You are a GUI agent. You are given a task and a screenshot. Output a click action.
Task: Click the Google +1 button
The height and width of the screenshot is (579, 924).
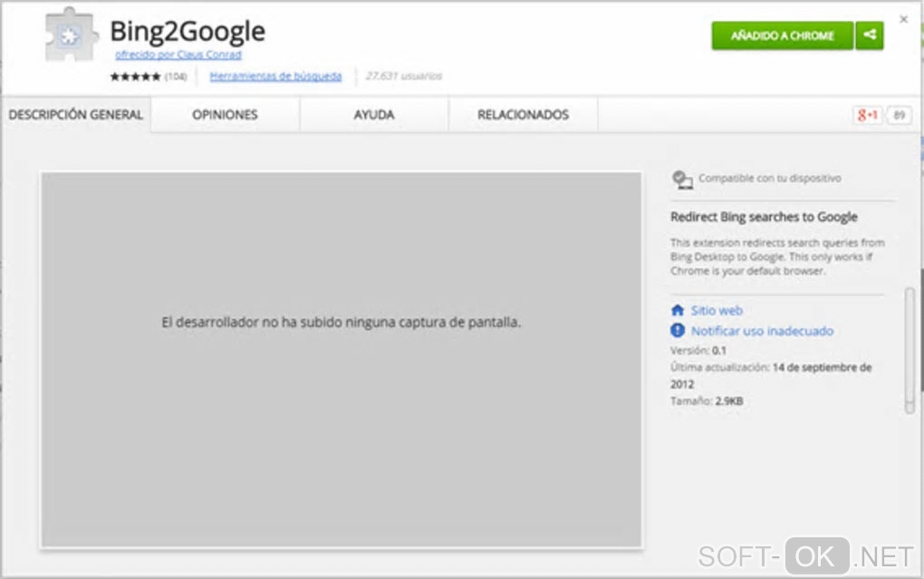click(868, 115)
